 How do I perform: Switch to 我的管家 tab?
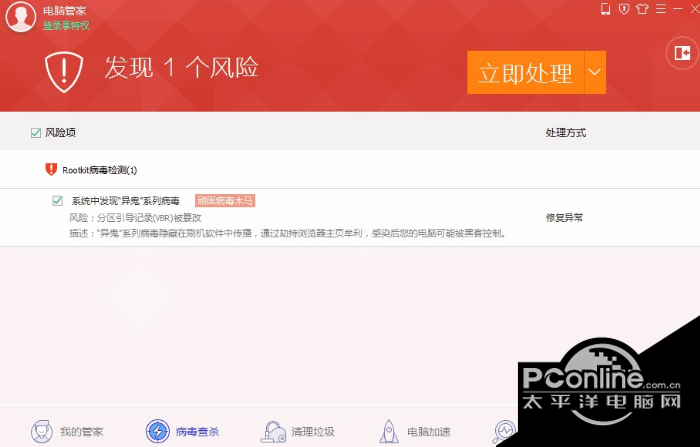(82, 432)
